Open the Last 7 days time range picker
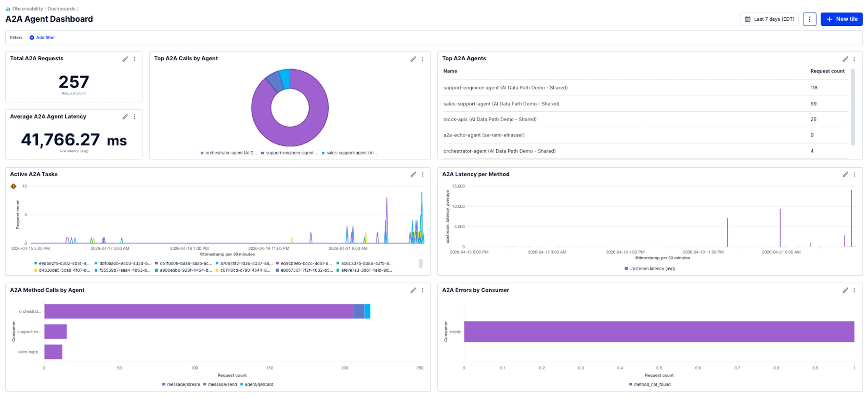This screenshot has width=868, height=399. (x=769, y=19)
